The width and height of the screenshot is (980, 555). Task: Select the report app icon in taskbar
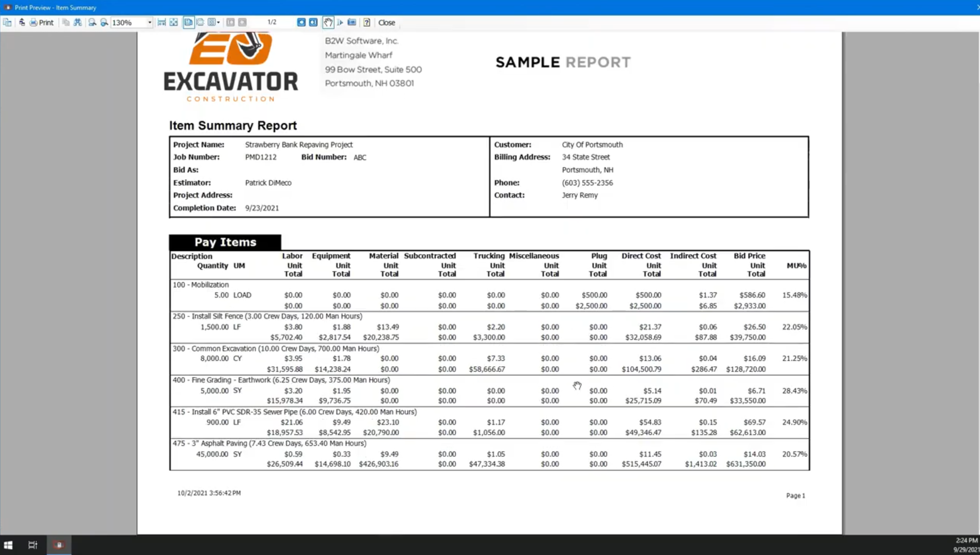point(59,545)
